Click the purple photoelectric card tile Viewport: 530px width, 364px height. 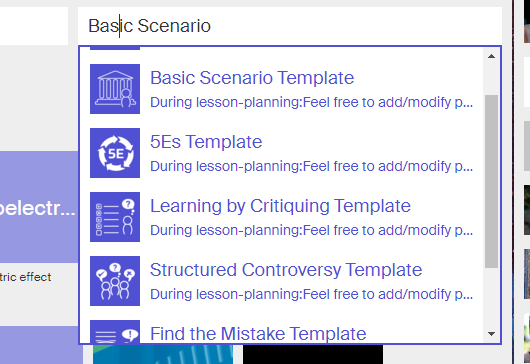tap(39, 207)
